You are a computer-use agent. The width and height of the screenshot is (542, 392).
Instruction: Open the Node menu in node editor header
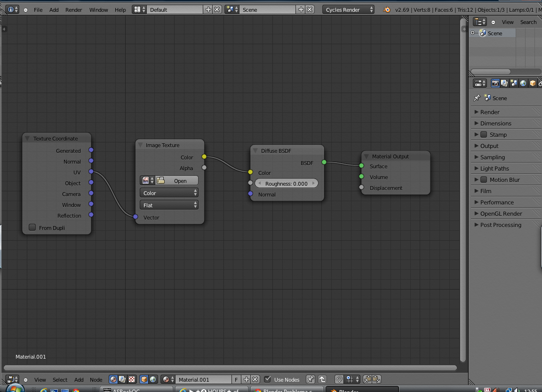coord(96,380)
